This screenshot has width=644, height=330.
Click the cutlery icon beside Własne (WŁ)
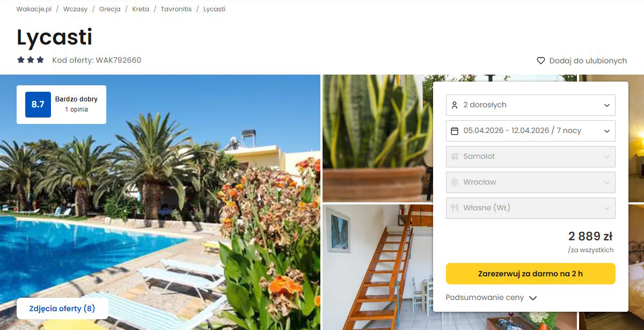[x=455, y=208]
